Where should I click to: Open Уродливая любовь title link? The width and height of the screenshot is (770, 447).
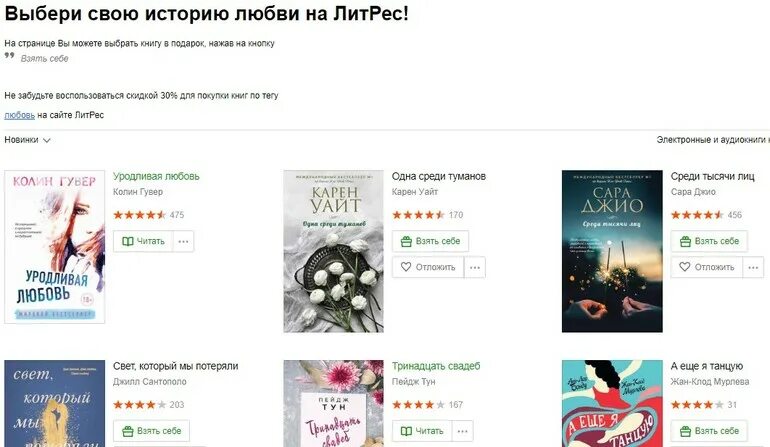pyautogui.click(x=156, y=176)
